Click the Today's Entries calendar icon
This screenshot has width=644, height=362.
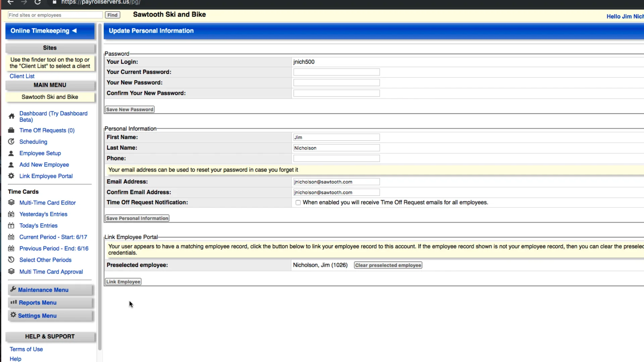click(x=11, y=226)
